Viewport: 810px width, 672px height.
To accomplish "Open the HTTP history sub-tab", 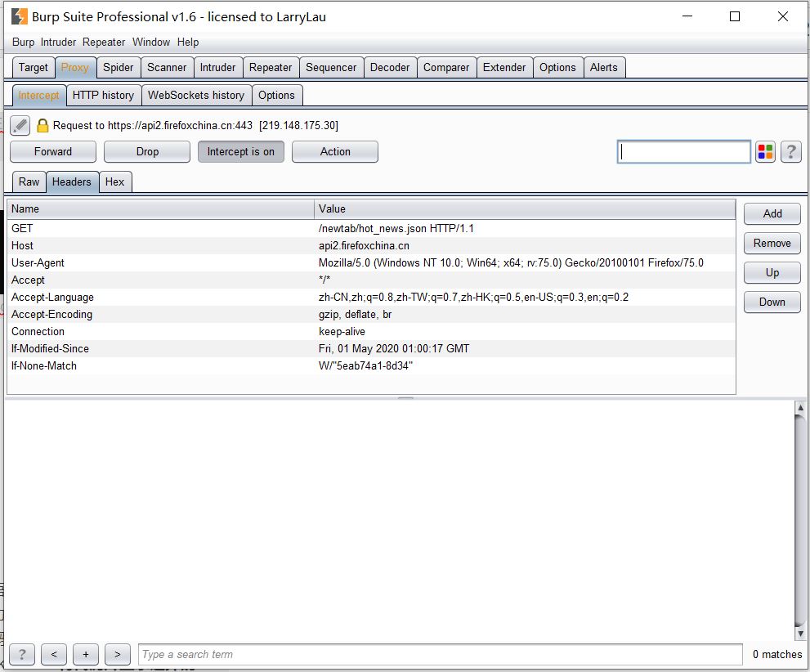I will point(103,96).
